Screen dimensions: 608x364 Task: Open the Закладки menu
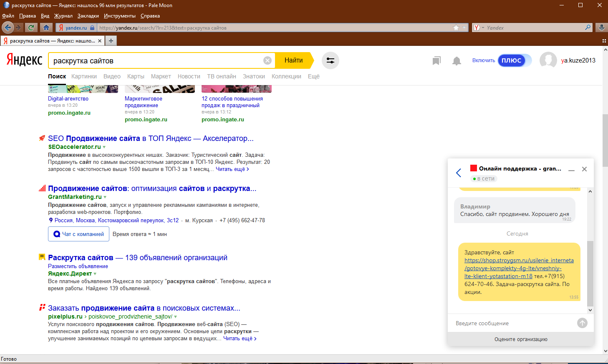(x=88, y=16)
